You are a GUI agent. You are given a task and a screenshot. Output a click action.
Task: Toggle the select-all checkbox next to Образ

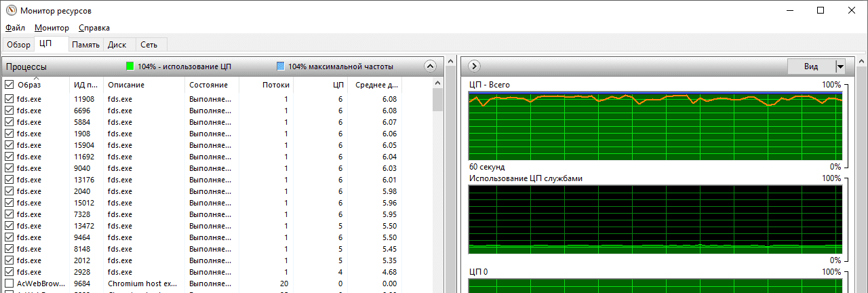[9, 85]
